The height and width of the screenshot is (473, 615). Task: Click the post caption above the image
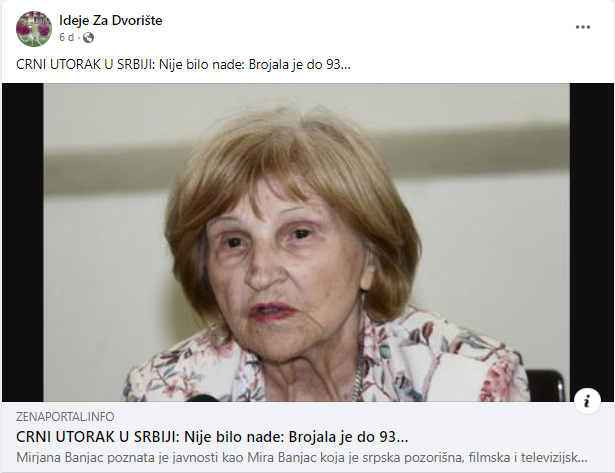(183, 64)
